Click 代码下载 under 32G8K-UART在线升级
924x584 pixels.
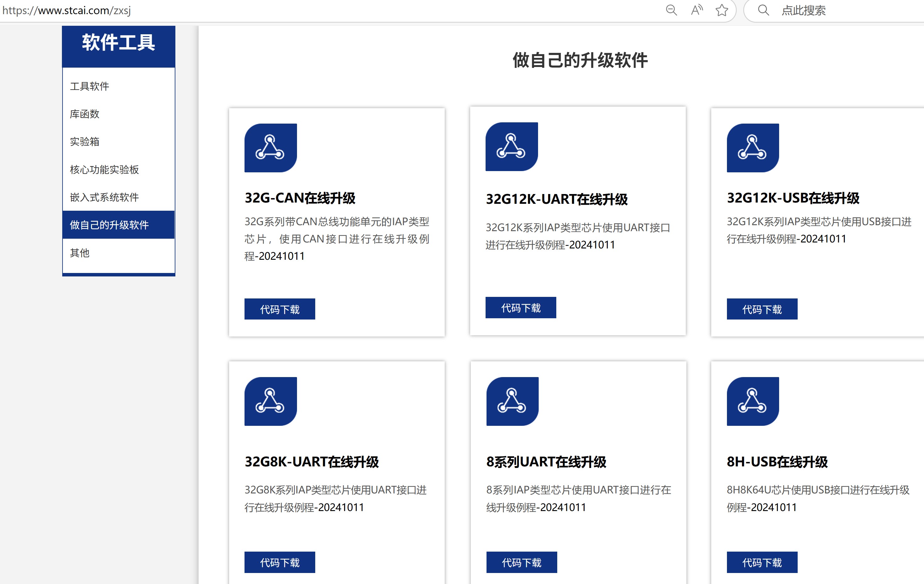coord(280,563)
